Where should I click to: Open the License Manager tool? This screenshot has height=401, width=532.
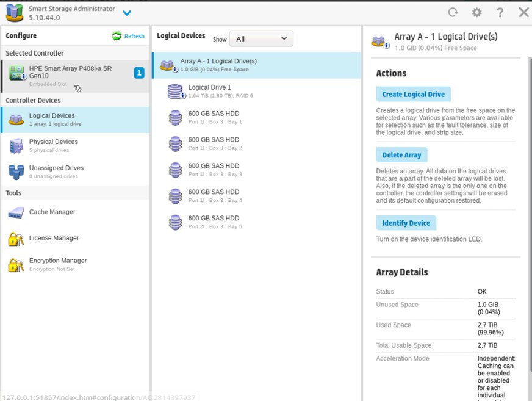point(75,239)
